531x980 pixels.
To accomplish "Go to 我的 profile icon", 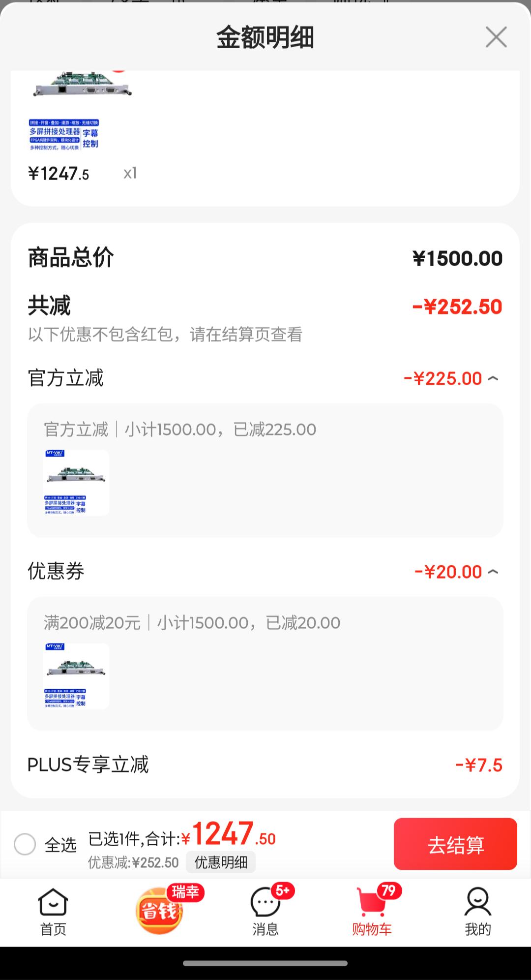I will [478, 912].
